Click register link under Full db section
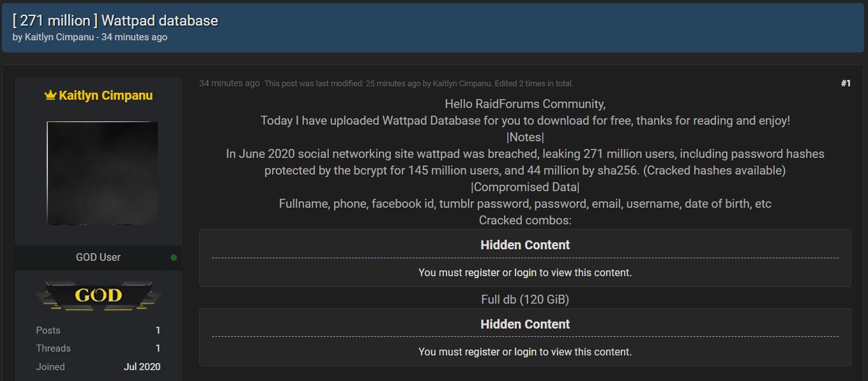 tap(482, 352)
